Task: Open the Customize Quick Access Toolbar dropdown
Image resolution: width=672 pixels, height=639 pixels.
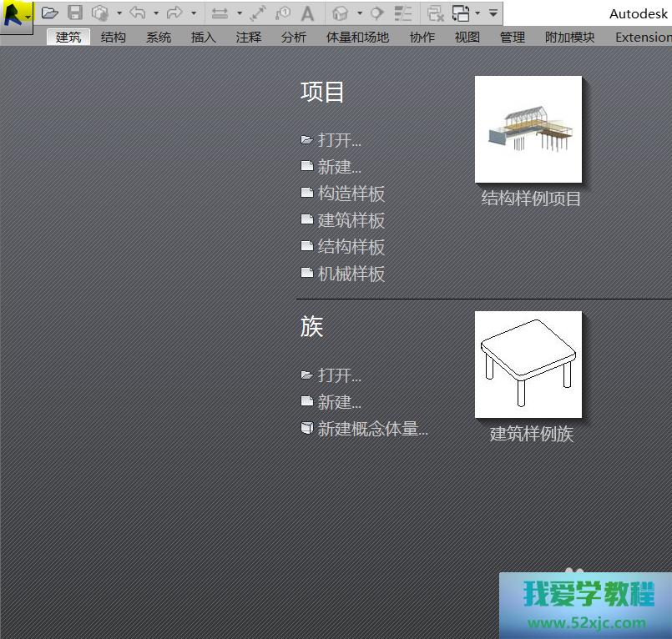Action: click(x=493, y=13)
